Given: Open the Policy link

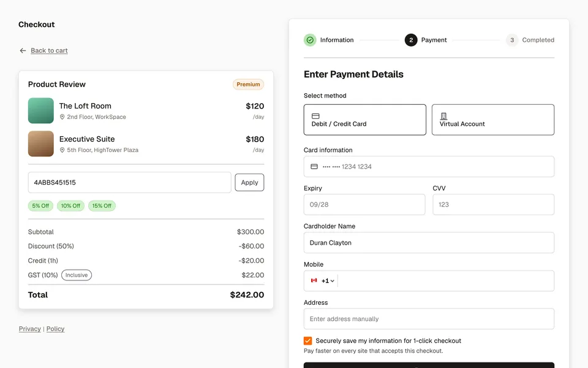Looking at the screenshot, I should (x=56, y=329).
